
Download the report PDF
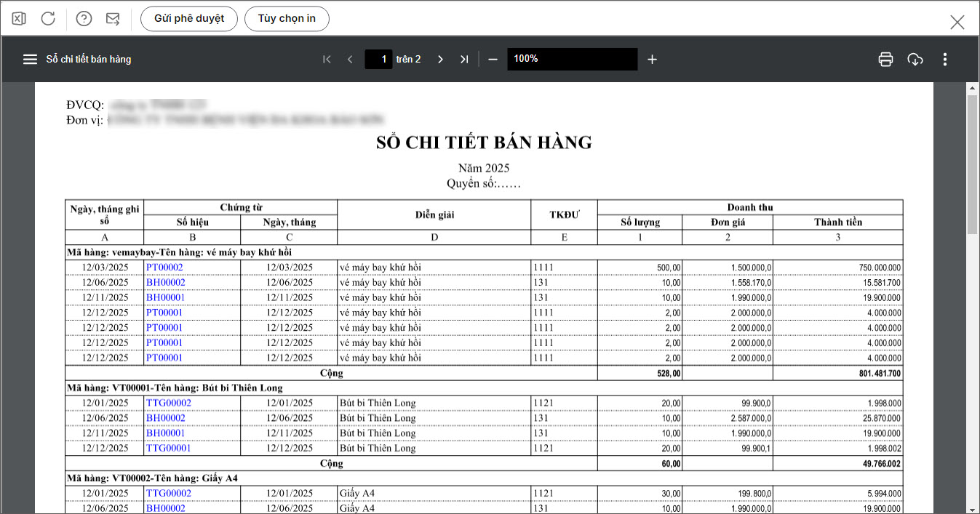pos(915,60)
